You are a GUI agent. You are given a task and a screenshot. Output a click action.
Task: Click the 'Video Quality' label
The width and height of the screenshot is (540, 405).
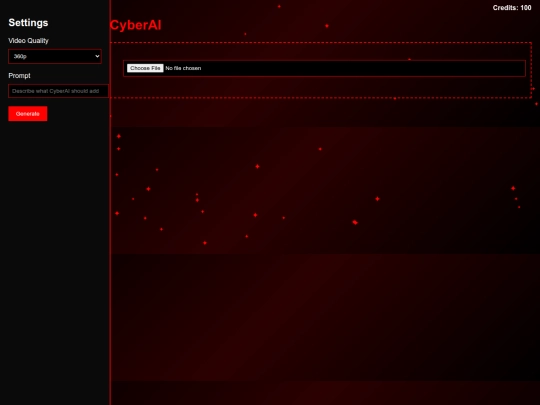pos(28,41)
